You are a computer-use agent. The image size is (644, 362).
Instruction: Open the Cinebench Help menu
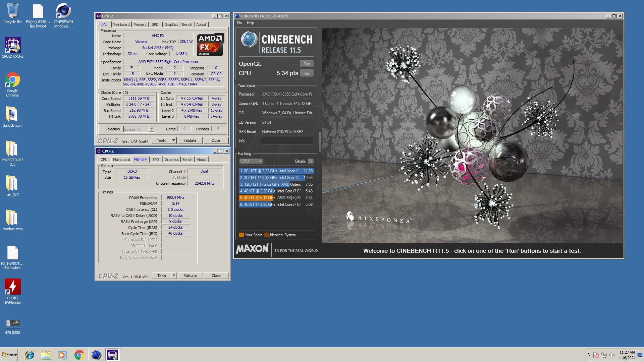tap(250, 23)
